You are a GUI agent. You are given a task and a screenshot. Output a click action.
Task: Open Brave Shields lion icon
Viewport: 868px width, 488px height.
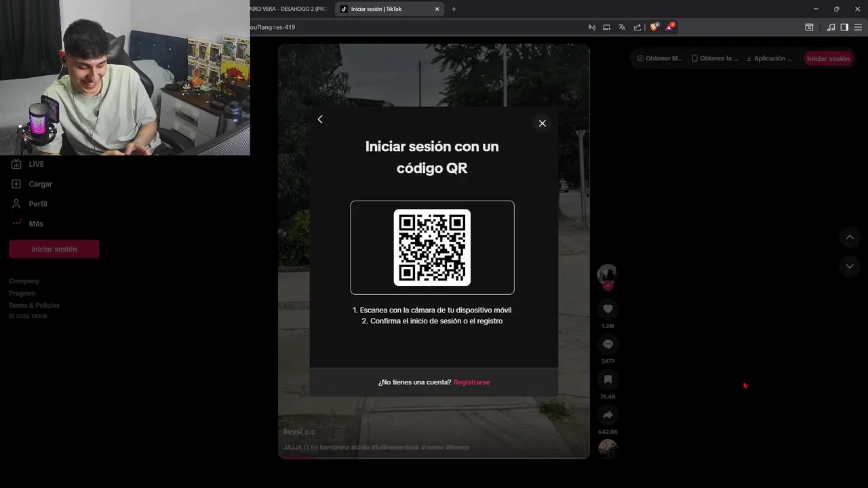[x=654, y=27]
